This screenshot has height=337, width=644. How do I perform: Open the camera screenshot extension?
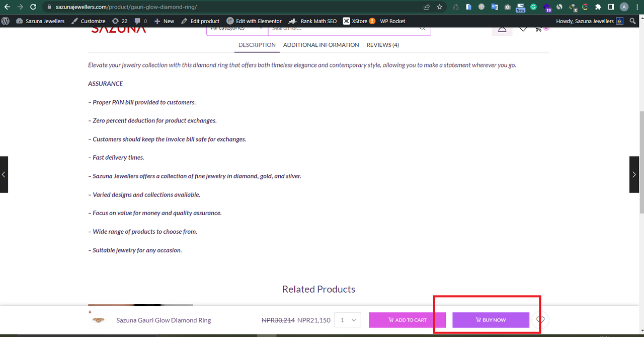507,7
